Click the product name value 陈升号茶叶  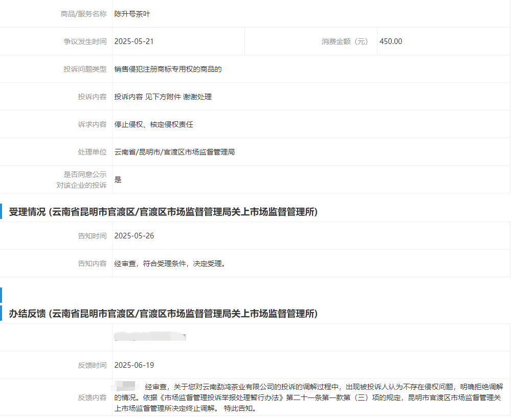click(132, 14)
